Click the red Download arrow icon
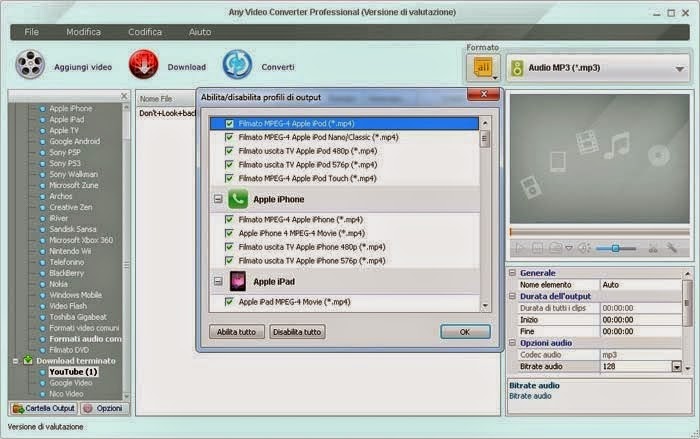Viewport: 700px width, 439px height. click(x=144, y=65)
